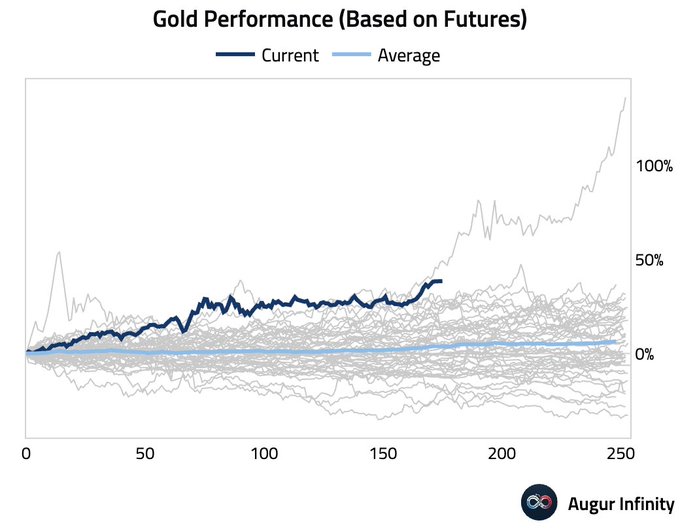The height and width of the screenshot is (531, 680).
Task: Click the 150 x-axis tick label
Action: (383, 454)
